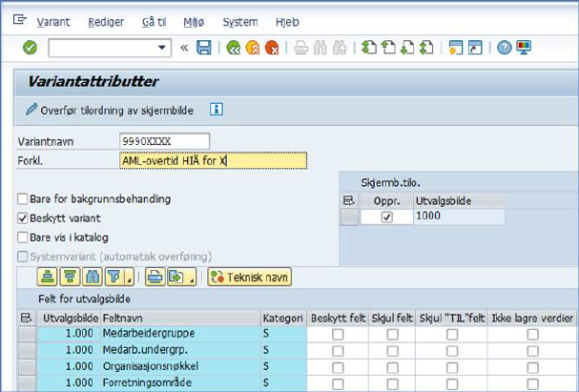Check Ikke lagre verdier for Organisasjonsnøkkel
The width and height of the screenshot is (579, 392).
[x=532, y=367]
